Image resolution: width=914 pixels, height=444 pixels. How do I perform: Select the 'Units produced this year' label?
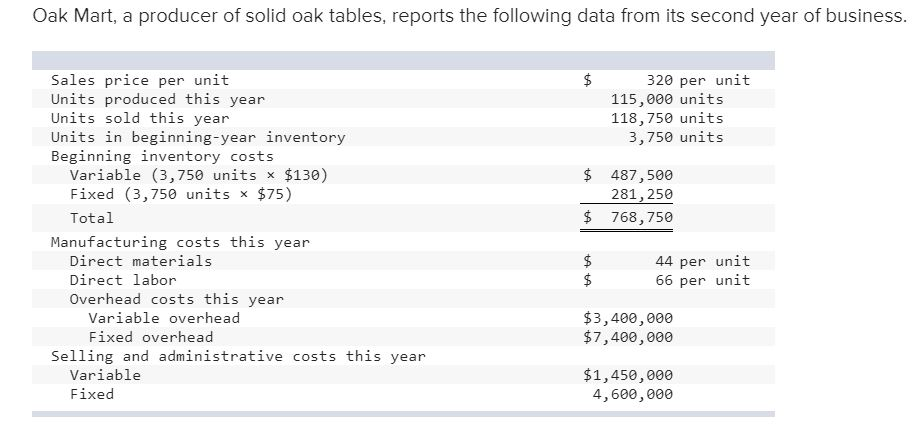click(158, 99)
